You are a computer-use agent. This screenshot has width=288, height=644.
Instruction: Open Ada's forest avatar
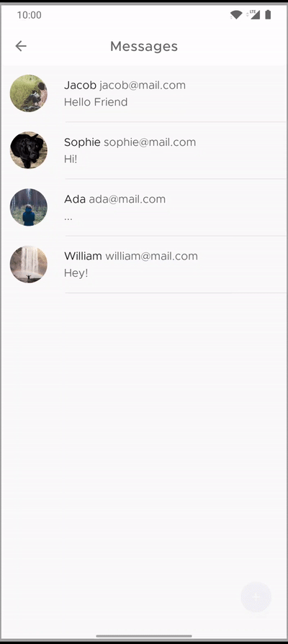tap(28, 208)
